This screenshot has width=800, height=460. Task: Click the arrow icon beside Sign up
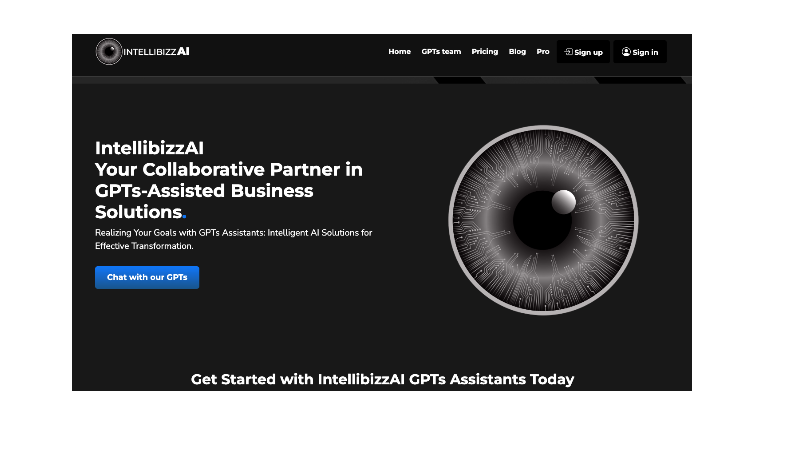pos(568,52)
